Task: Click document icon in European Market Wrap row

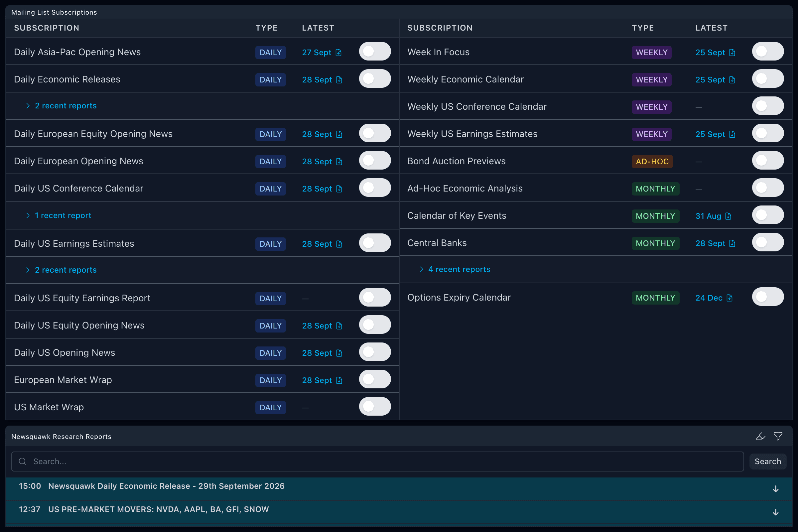Action: (339, 380)
